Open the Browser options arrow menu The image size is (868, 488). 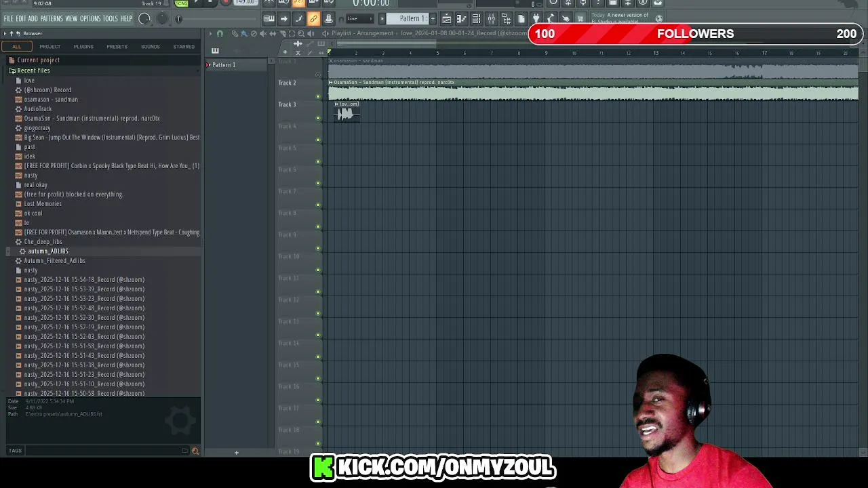[x=5, y=33]
